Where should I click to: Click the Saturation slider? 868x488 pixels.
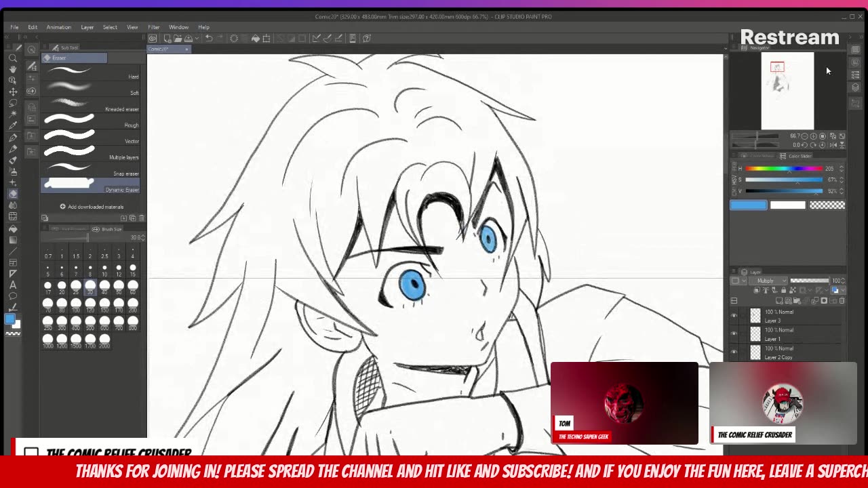click(783, 180)
